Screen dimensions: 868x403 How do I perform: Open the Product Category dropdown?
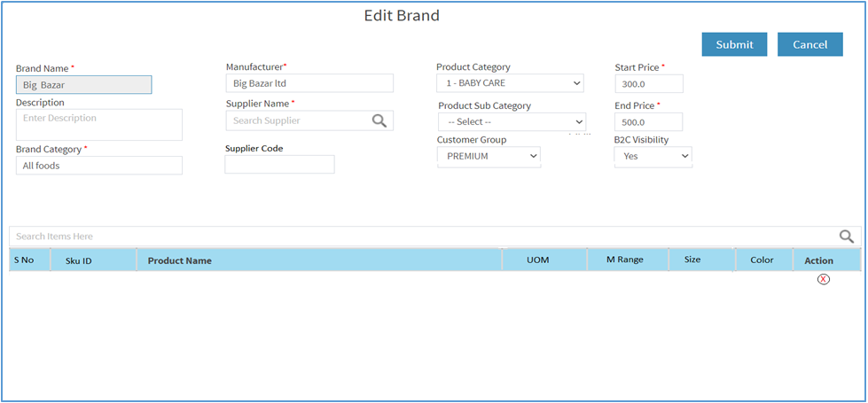510,83
